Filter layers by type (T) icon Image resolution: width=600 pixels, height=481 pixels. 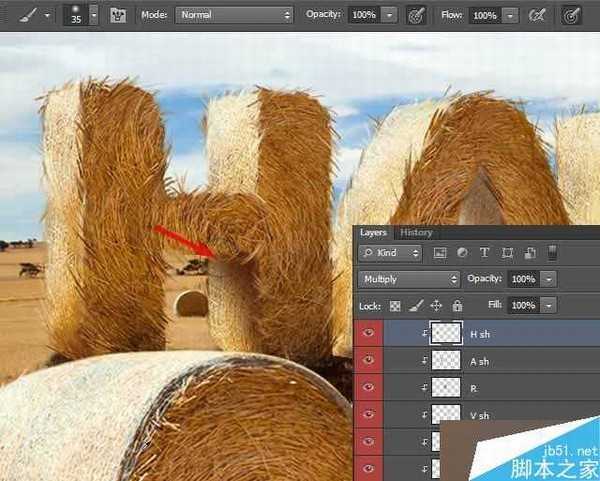pos(485,254)
